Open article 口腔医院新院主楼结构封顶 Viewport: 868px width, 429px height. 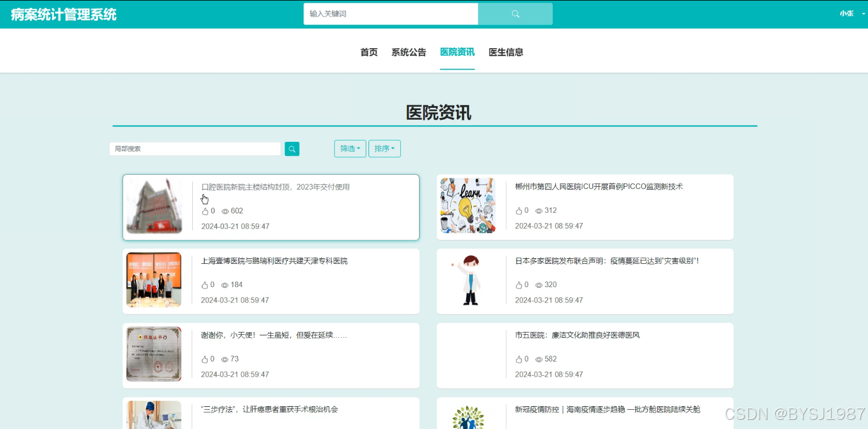(276, 187)
